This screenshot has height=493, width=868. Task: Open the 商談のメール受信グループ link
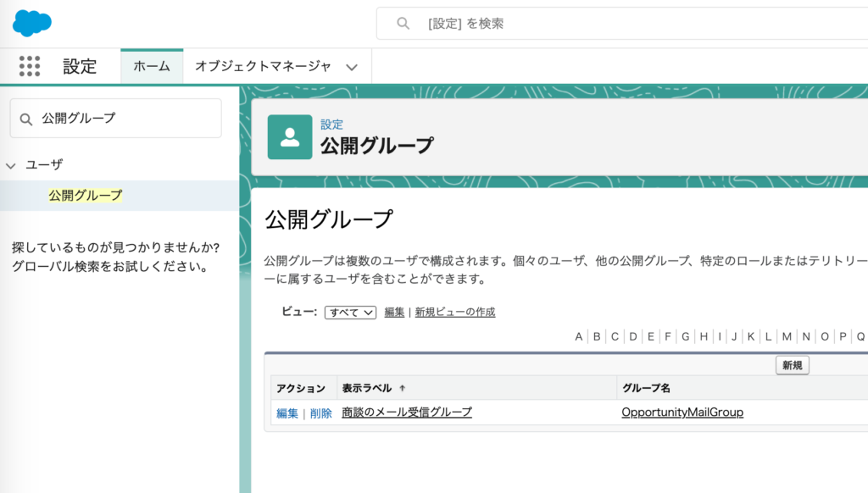coord(406,413)
